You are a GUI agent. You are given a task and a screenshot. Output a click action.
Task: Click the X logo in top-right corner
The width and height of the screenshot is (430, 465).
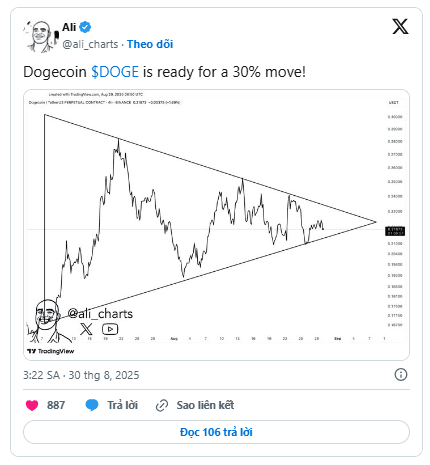[x=400, y=27]
